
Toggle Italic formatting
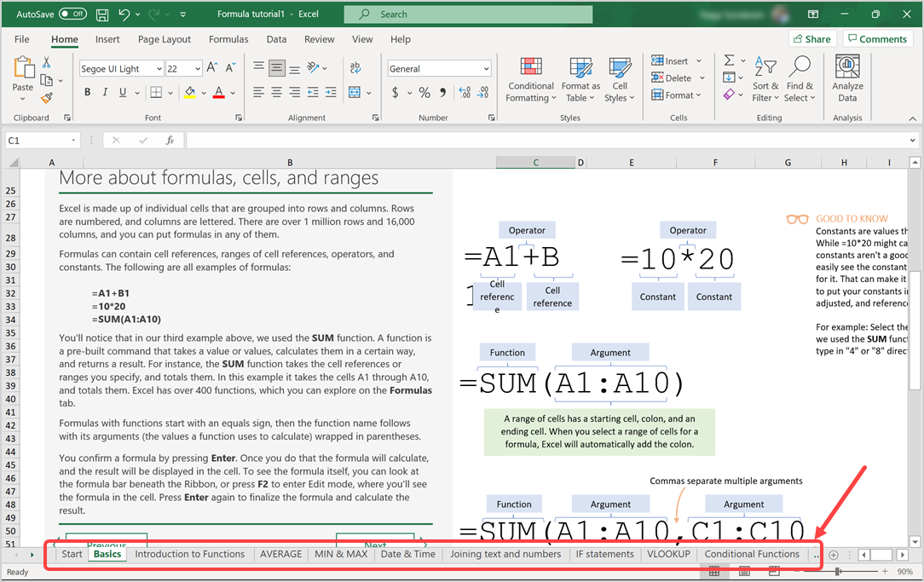(104, 93)
